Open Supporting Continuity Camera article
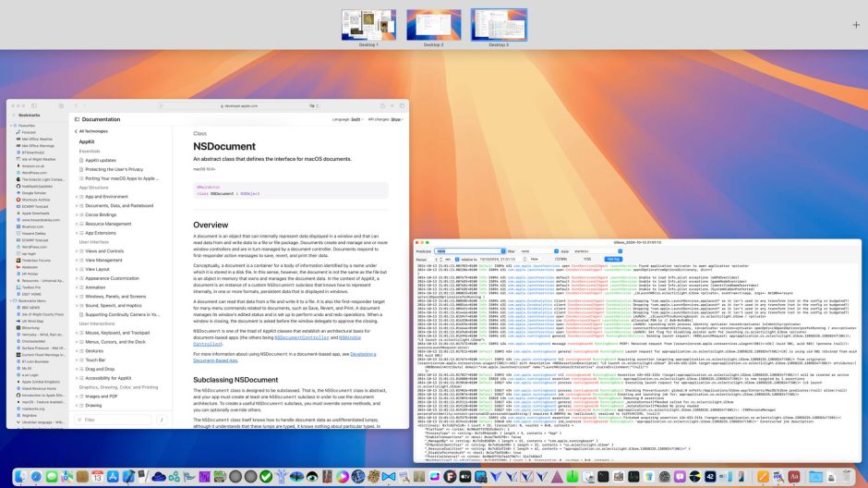This screenshot has width=868, height=488. point(122,314)
